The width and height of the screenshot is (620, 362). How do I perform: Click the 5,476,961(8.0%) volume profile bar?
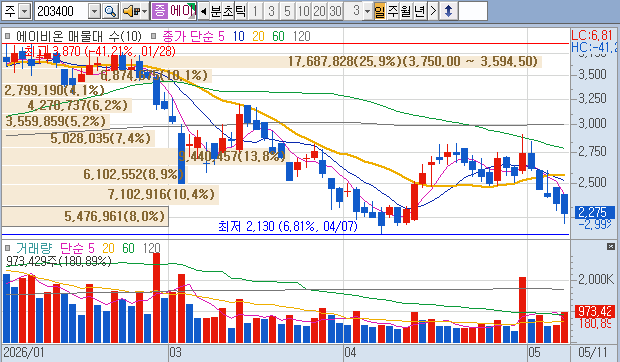(x=85, y=216)
